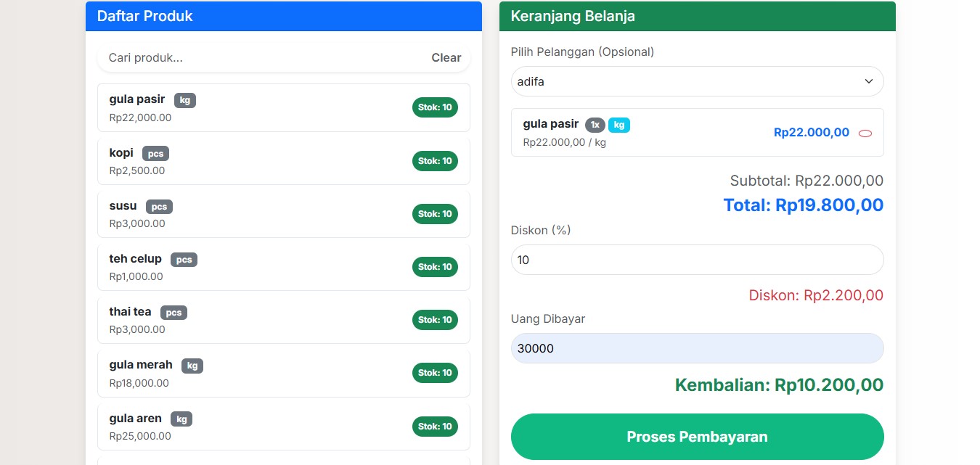
Task: Add gula aren to the cart
Action: [283, 426]
